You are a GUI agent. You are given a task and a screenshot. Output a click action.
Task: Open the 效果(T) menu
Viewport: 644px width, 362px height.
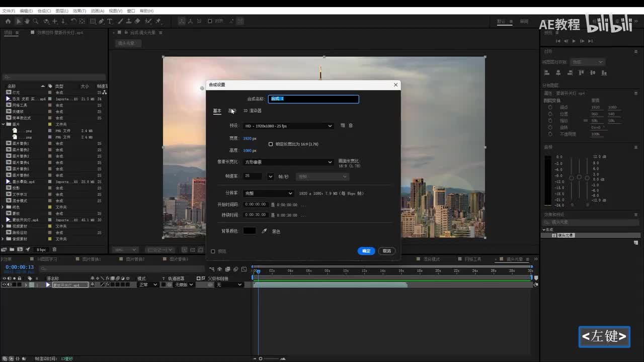(x=79, y=11)
